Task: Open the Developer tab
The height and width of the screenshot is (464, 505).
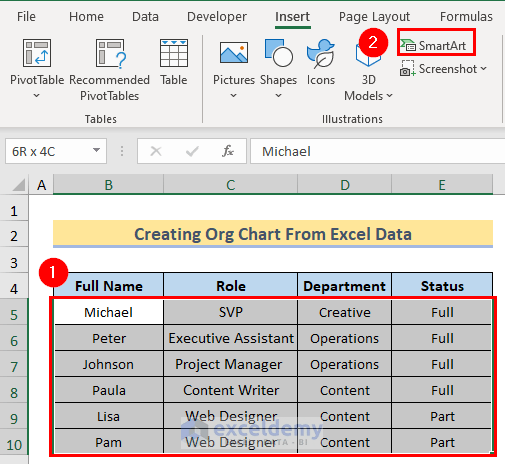Action: [x=217, y=16]
